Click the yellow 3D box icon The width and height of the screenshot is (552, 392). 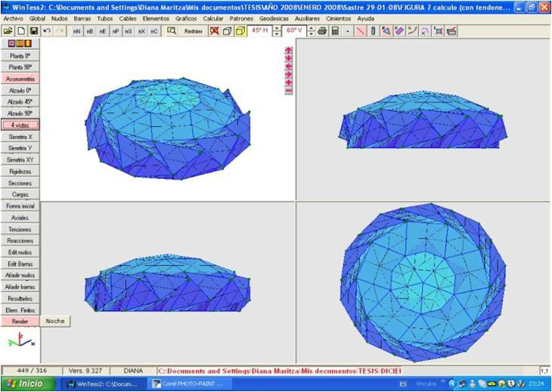pos(240,31)
